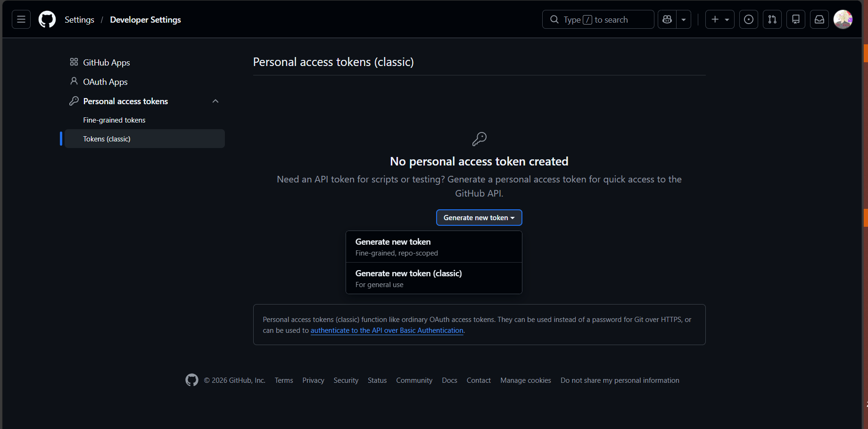Click Do not share my personal information
Screen dimensions: 868x429
(x=620, y=380)
